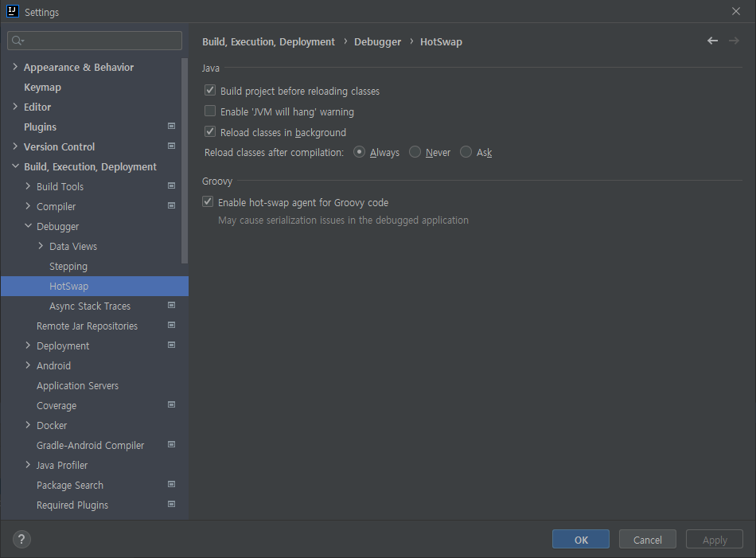This screenshot has width=756, height=558.
Task: Click the project-level icon beside Plugins
Action: 171,126
